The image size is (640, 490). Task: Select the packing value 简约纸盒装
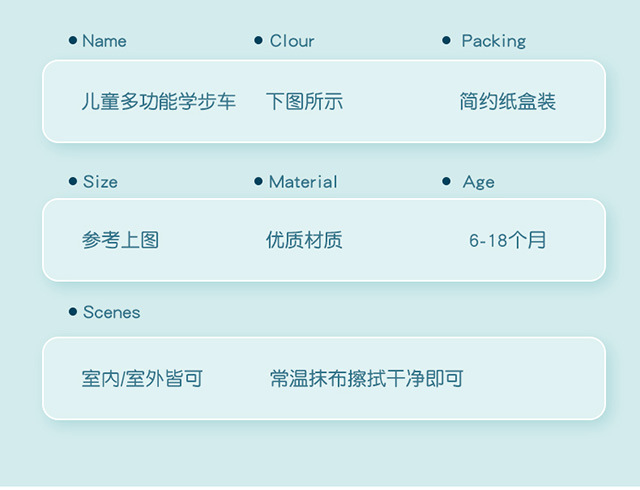(x=507, y=101)
